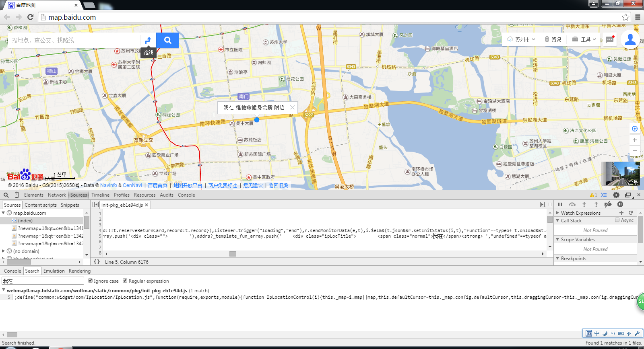Click the map search input field

click(x=74, y=40)
